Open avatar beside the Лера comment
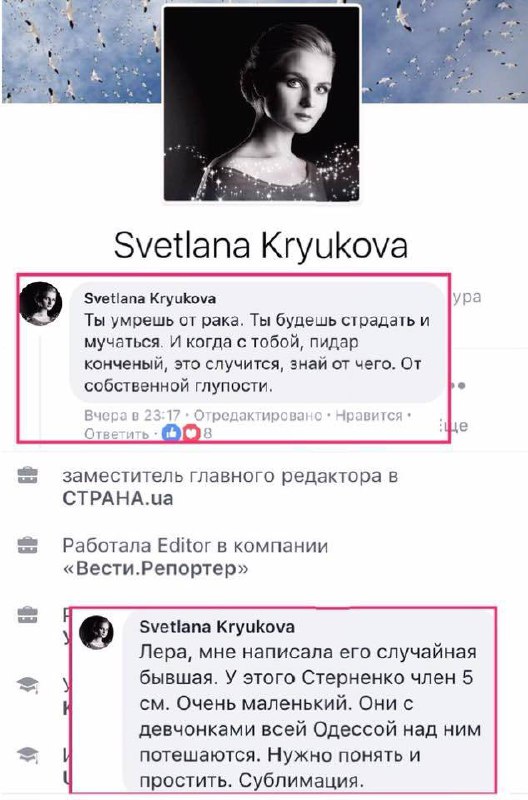The width and height of the screenshot is (528, 800). pos(96,633)
